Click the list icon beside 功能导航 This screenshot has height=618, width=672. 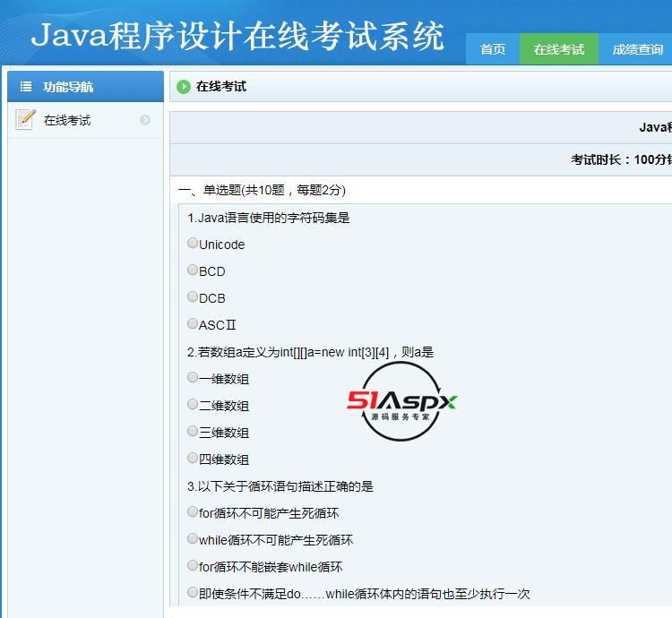tap(26, 87)
